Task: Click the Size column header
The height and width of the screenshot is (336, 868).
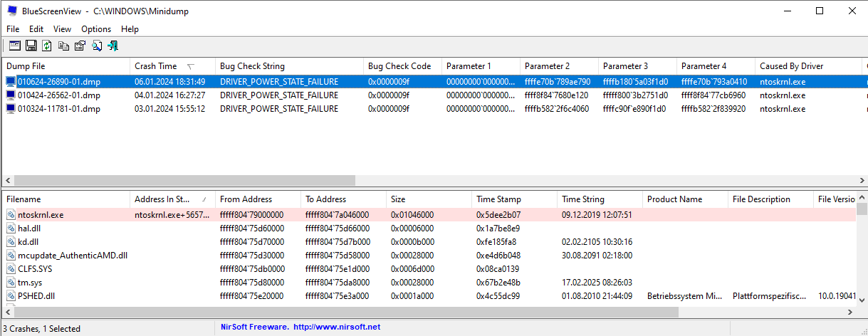Action: (429, 199)
